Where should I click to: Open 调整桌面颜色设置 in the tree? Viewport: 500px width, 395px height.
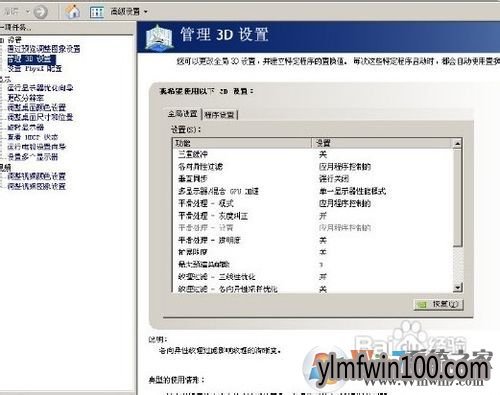(36, 107)
